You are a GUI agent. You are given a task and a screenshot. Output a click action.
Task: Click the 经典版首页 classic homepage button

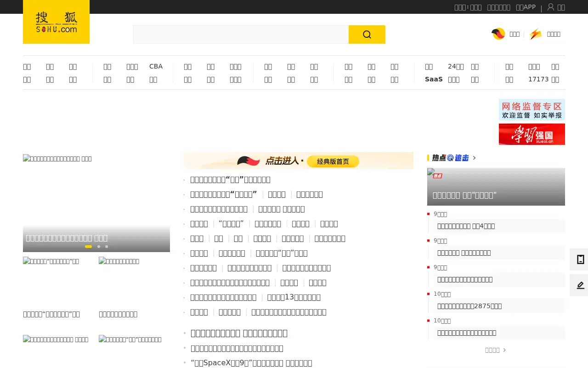333,161
